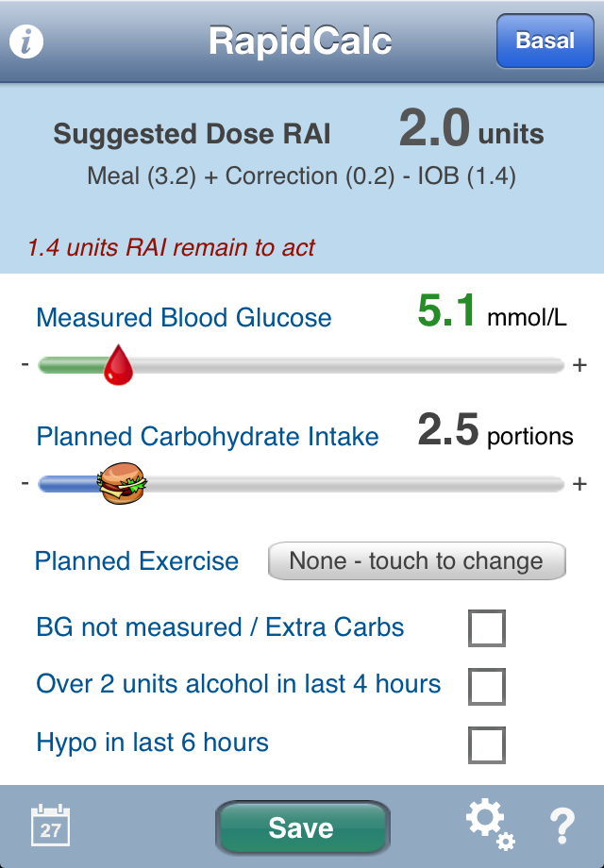Tap the 5.1 mmol/L glucose reading
The width and height of the screenshot is (604, 868).
(493, 311)
